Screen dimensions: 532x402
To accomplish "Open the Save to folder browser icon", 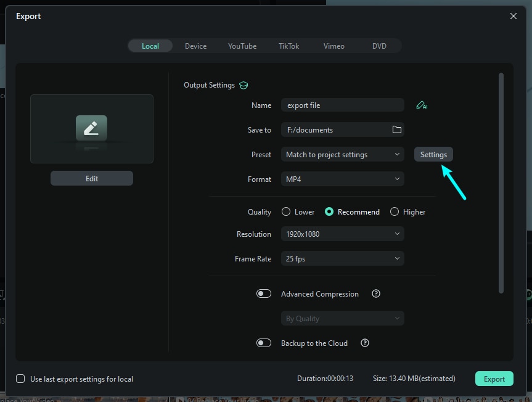I will [397, 129].
